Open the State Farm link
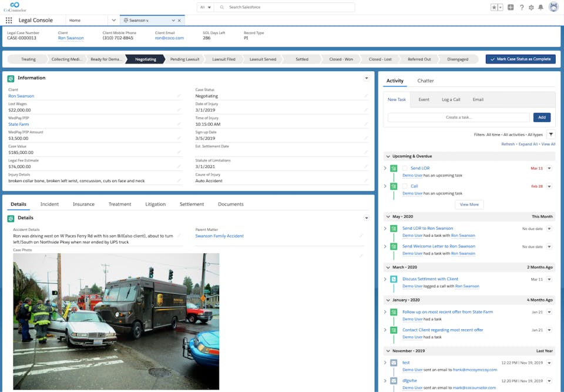The height and width of the screenshot is (392, 564). [18, 125]
